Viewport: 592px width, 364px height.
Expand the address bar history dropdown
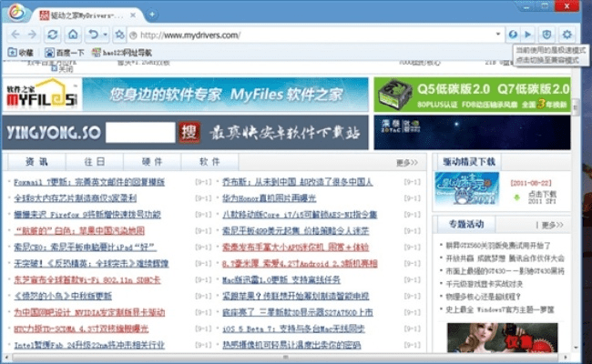(x=498, y=34)
